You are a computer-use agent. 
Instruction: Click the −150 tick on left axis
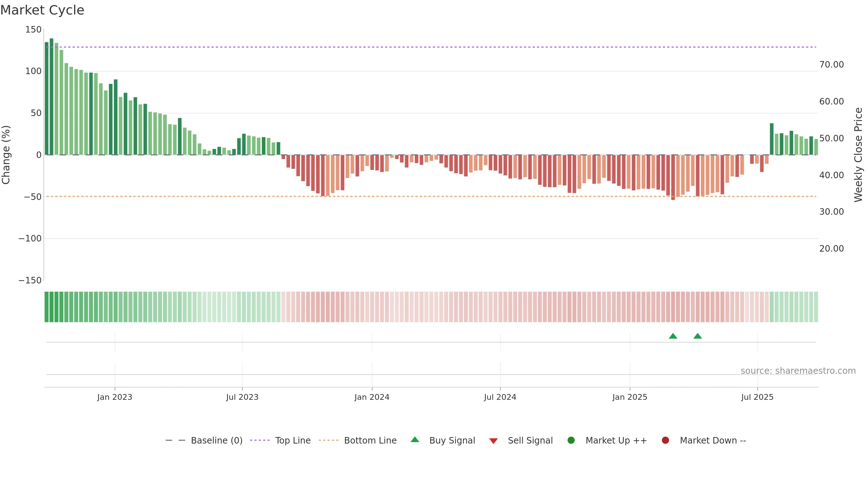[x=30, y=281]
